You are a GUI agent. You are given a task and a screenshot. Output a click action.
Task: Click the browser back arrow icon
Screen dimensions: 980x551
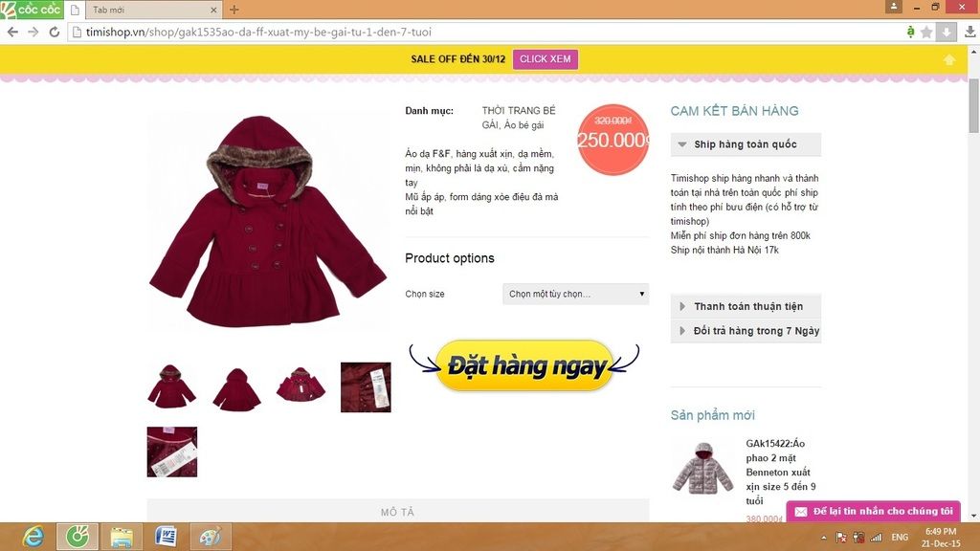12,32
